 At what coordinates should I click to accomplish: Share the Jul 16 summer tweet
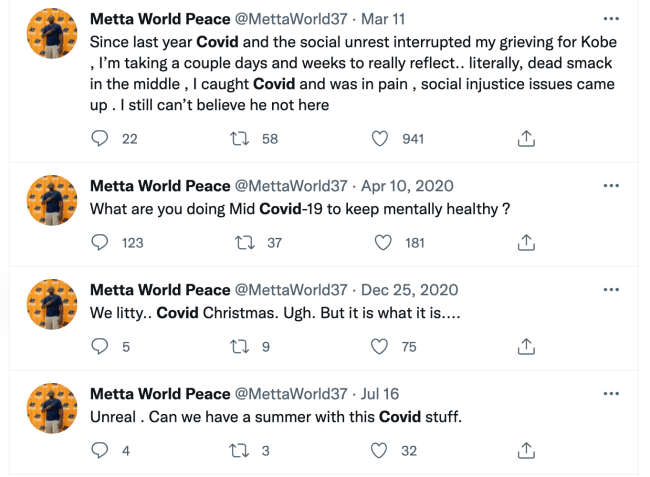coord(526,451)
